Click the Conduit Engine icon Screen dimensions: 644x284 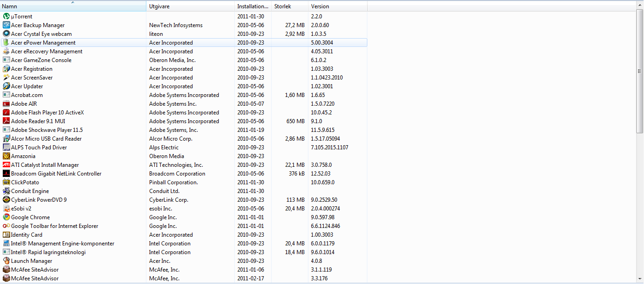point(6,191)
